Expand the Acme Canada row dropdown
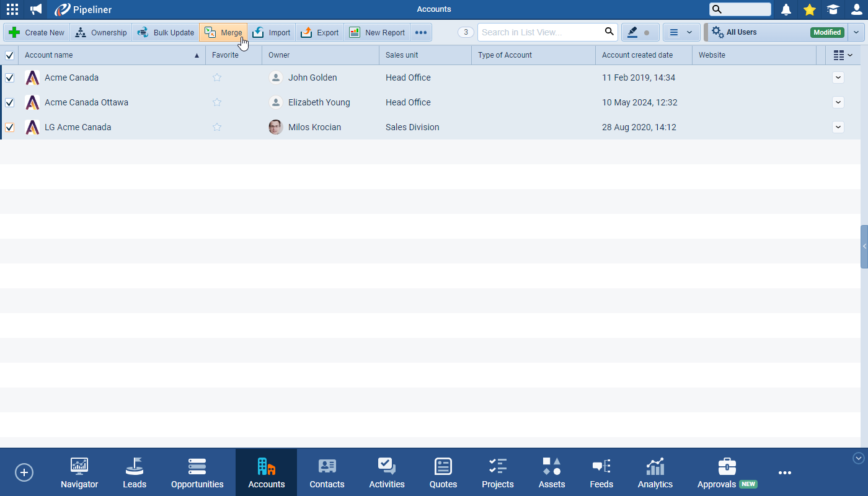The width and height of the screenshot is (868, 496). coord(838,77)
